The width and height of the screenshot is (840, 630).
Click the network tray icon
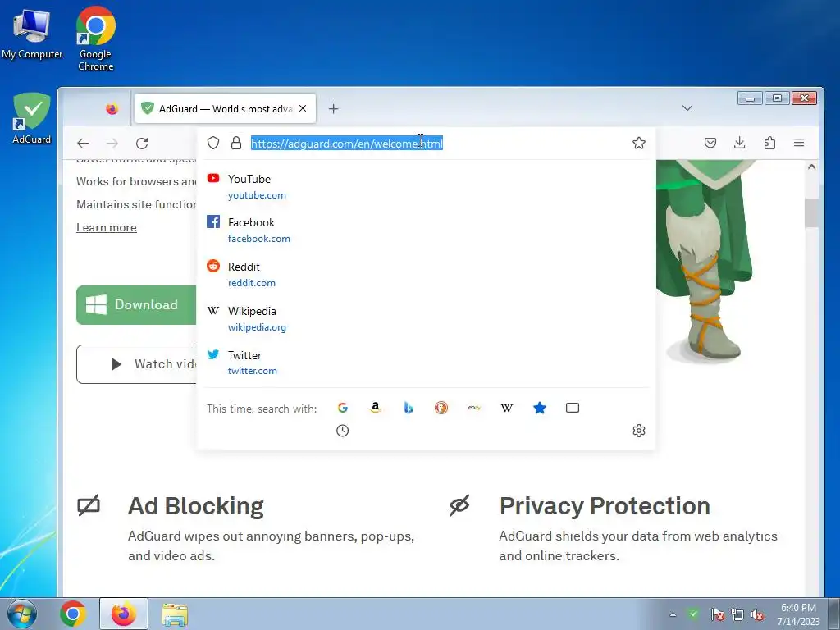click(x=737, y=614)
